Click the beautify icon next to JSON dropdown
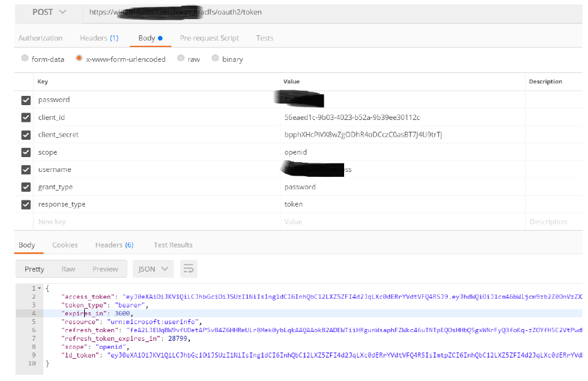Image resolution: width=588 pixels, height=381 pixels. tap(189, 268)
